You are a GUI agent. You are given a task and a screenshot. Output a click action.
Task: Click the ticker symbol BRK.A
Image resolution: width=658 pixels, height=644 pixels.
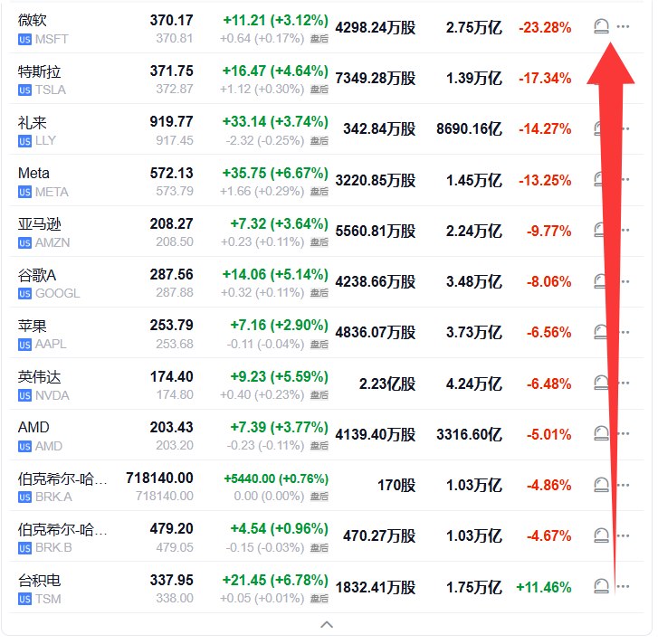pos(53,497)
